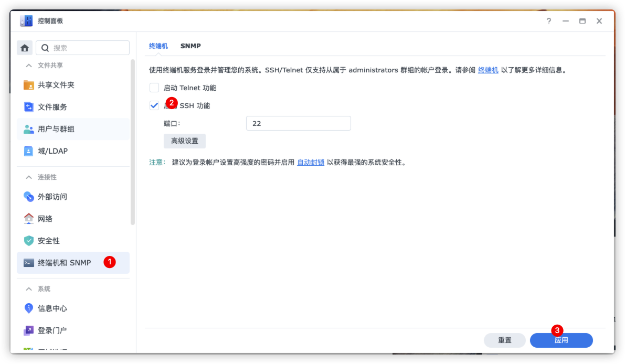The height and width of the screenshot is (364, 625).
Task: Open 共享文件夹 shared folder icon
Action: (29, 85)
